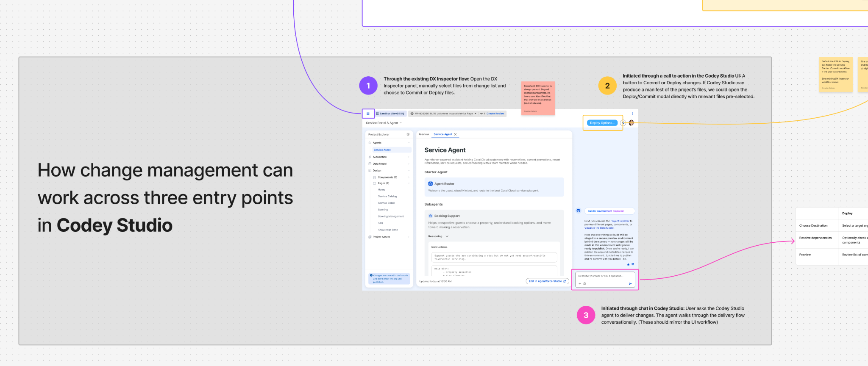Click the Agent Router bot icon
Screen dimensions: 868x366
point(431,184)
